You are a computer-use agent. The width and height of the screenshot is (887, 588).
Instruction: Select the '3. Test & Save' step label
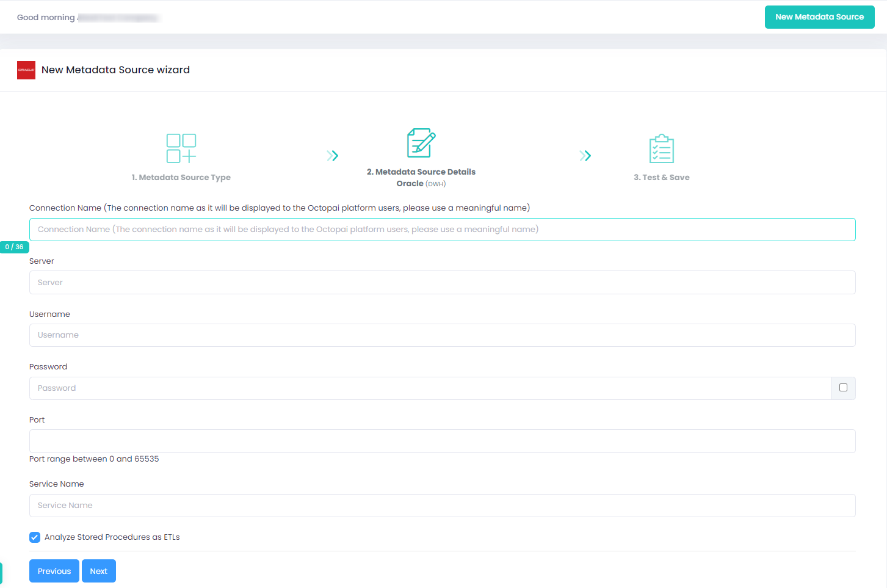(x=662, y=177)
